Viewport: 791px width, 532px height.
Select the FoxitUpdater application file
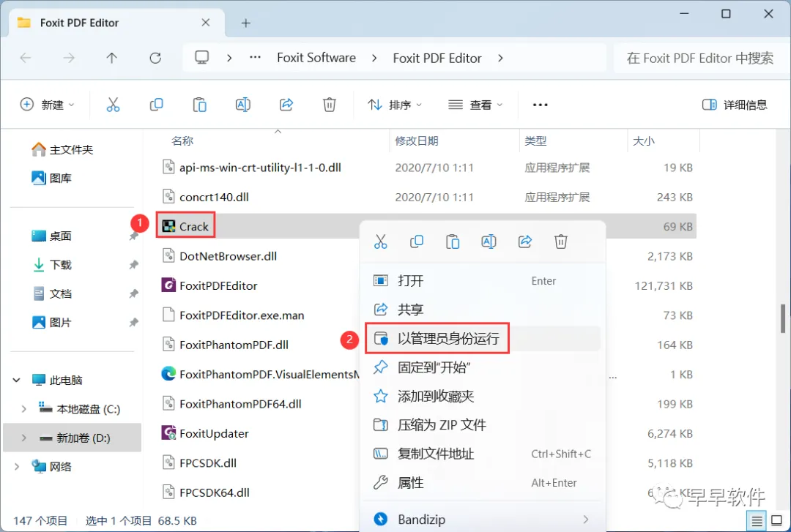click(x=215, y=433)
